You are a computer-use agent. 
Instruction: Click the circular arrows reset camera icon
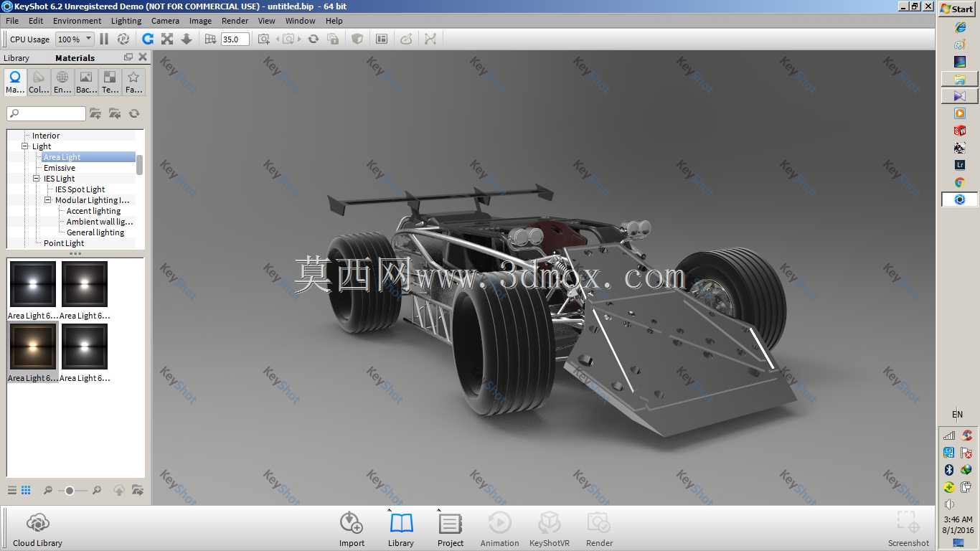click(314, 39)
